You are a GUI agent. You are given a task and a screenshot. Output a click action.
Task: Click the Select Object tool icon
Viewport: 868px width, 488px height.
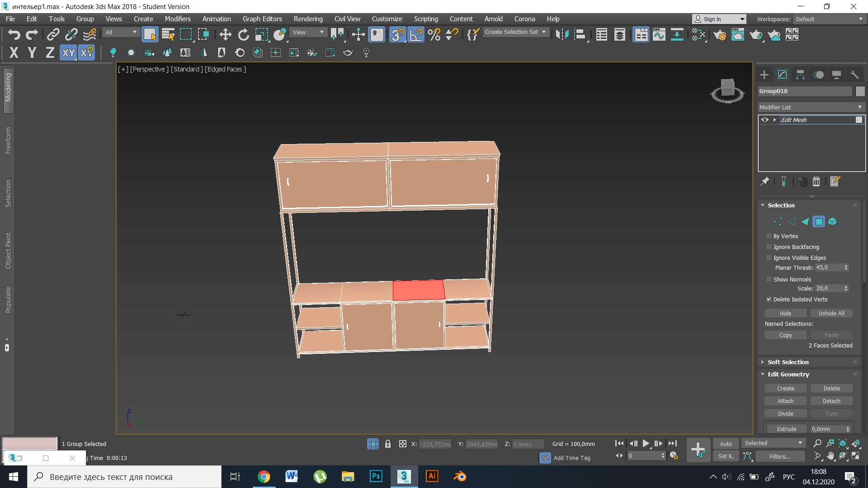pos(150,34)
